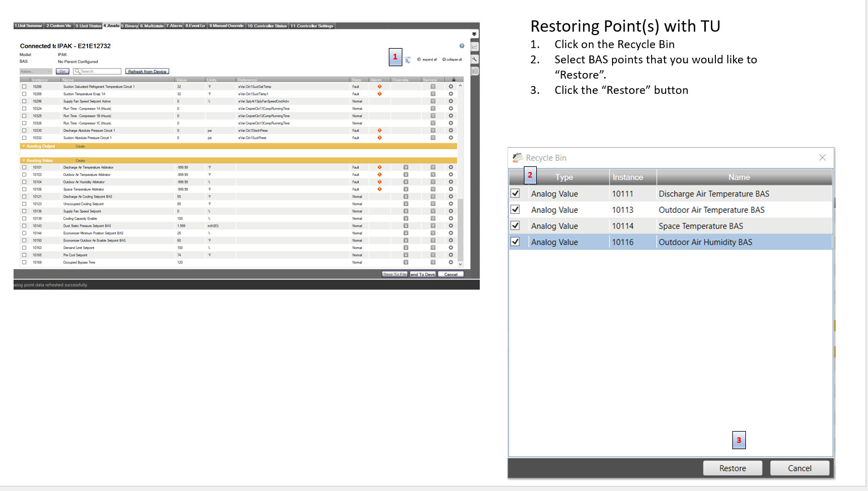Image resolution: width=868 pixels, height=491 pixels.
Task: Select the expand all radio button
Action: 419,59
